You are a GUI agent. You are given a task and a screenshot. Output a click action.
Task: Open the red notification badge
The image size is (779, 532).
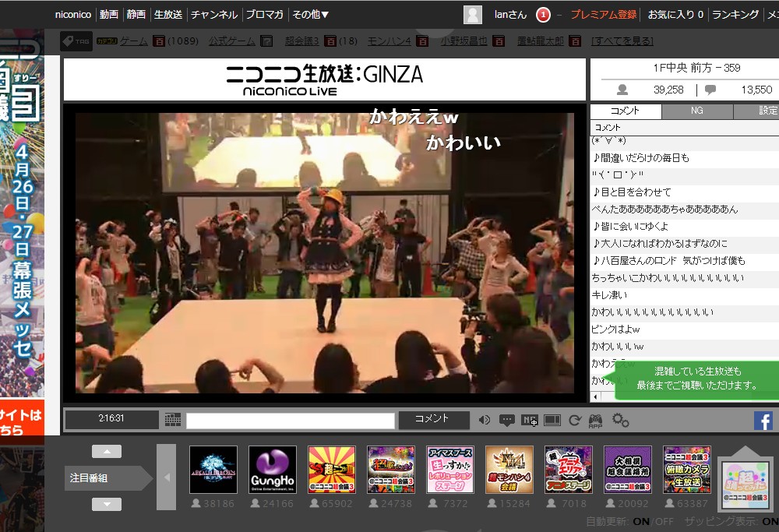tap(543, 15)
